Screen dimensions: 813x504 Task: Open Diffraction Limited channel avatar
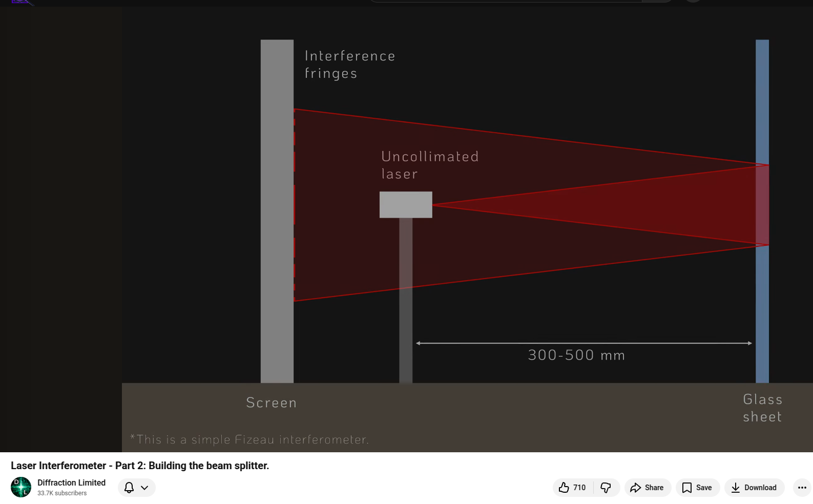click(x=21, y=487)
